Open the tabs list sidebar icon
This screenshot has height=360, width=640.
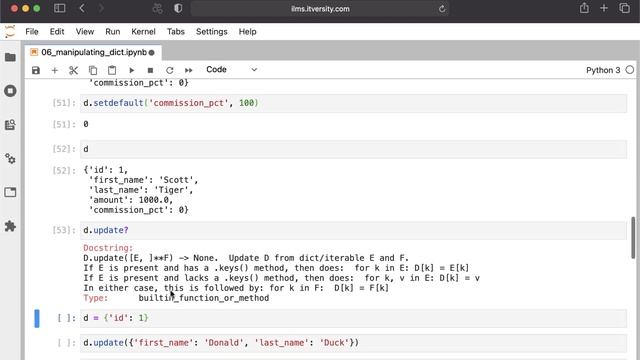pos(10,192)
